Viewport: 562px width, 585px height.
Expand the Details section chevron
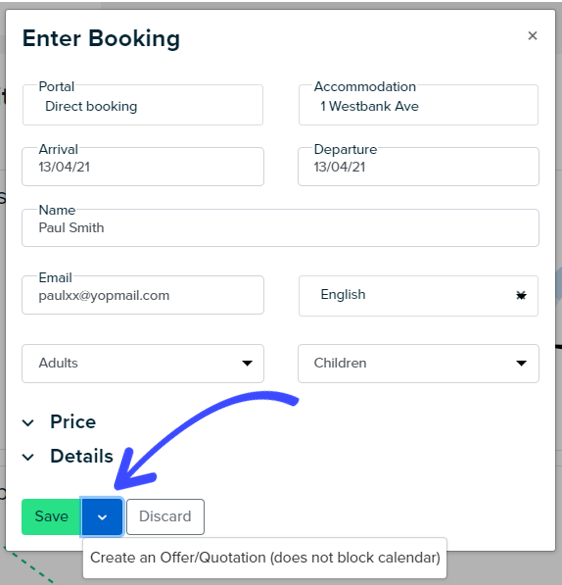click(28, 457)
